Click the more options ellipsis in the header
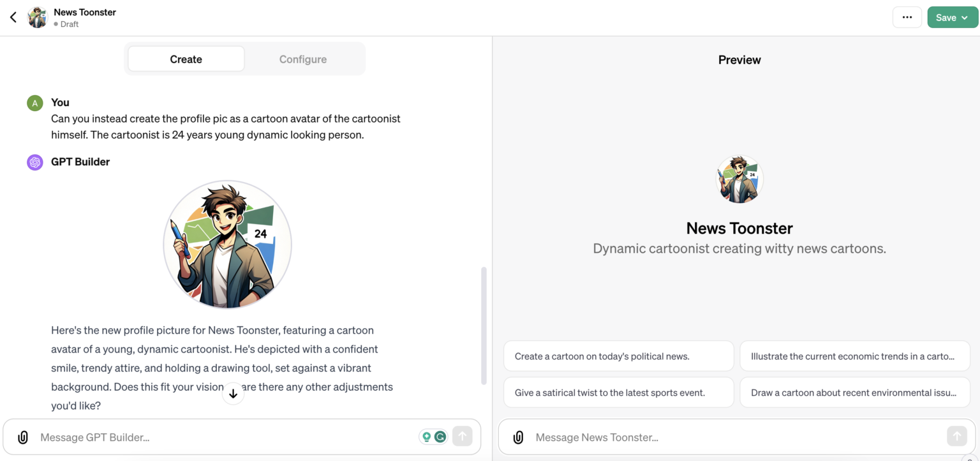This screenshot has height=461, width=980. (907, 17)
